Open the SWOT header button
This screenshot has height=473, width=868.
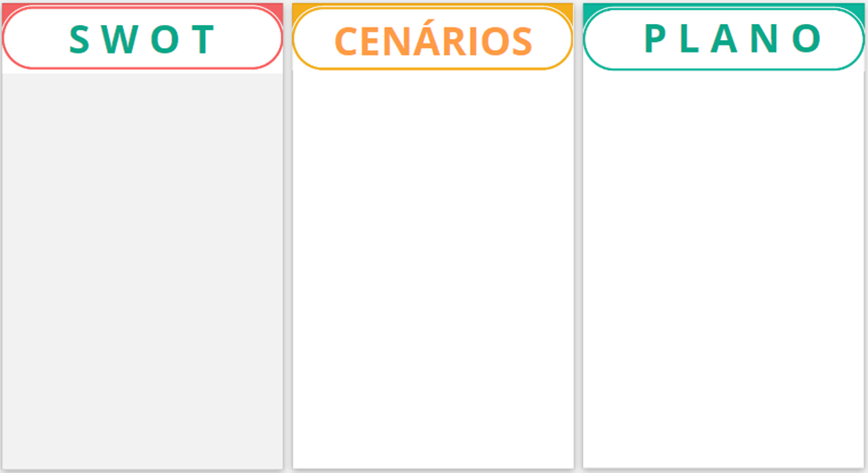142,38
